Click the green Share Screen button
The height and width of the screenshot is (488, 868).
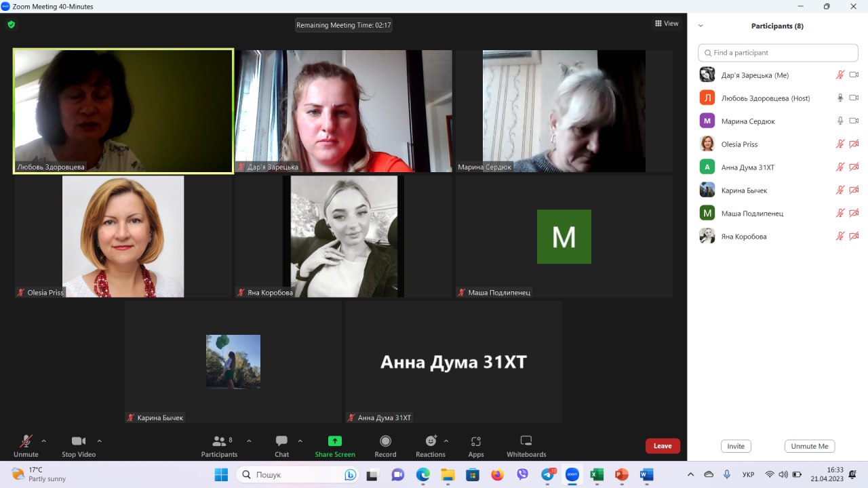tap(335, 446)
